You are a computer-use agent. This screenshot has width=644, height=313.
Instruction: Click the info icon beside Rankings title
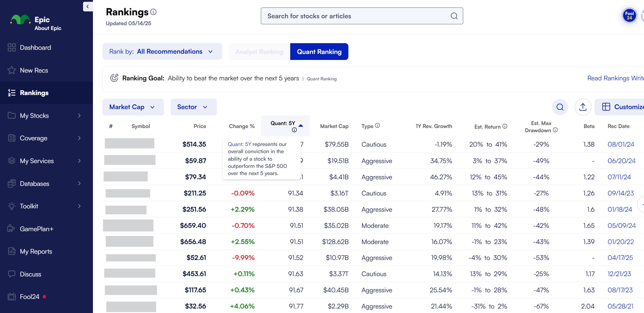(x=153, y=12)
